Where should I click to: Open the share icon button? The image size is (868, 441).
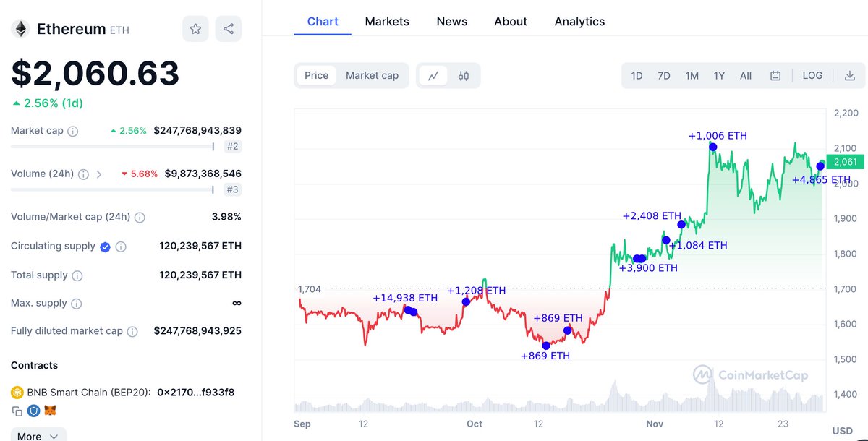pyautogui.click(x=229, y=29)
